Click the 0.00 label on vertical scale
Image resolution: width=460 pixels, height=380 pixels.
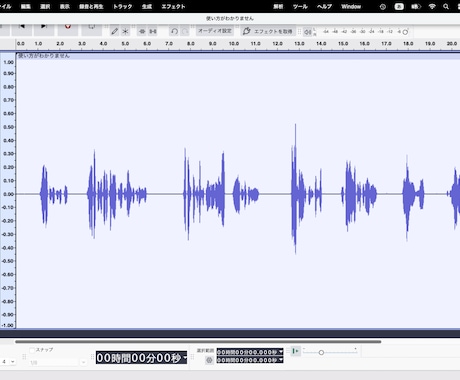tap(8, 194)
